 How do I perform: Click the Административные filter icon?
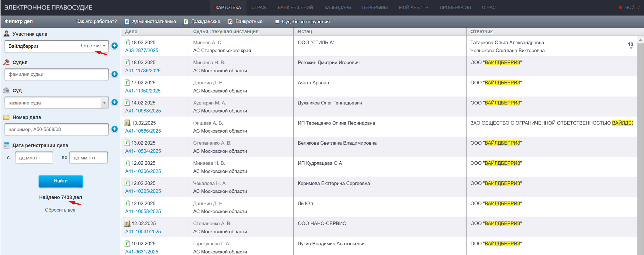tap(127, 21)
